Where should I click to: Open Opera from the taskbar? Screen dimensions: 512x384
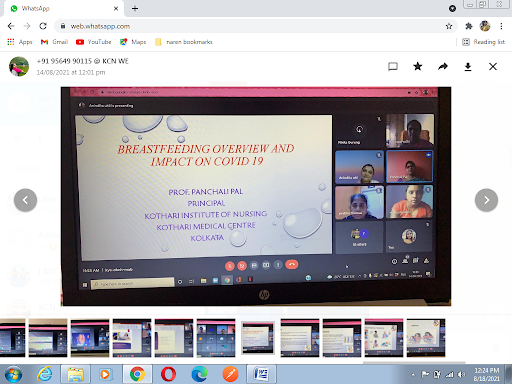tap(168, 374)
